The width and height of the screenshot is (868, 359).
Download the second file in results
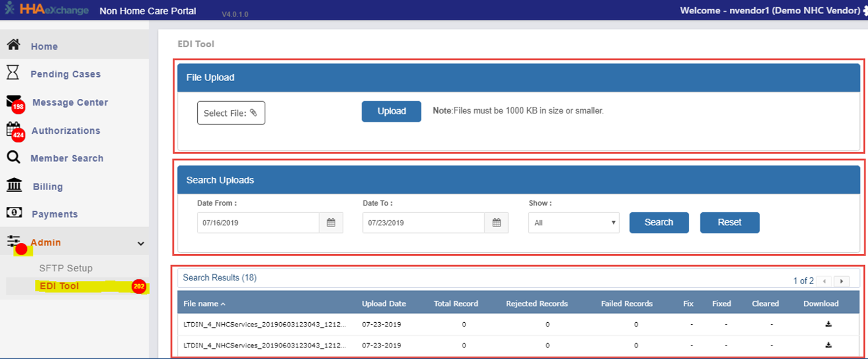[x=828, y=345]
